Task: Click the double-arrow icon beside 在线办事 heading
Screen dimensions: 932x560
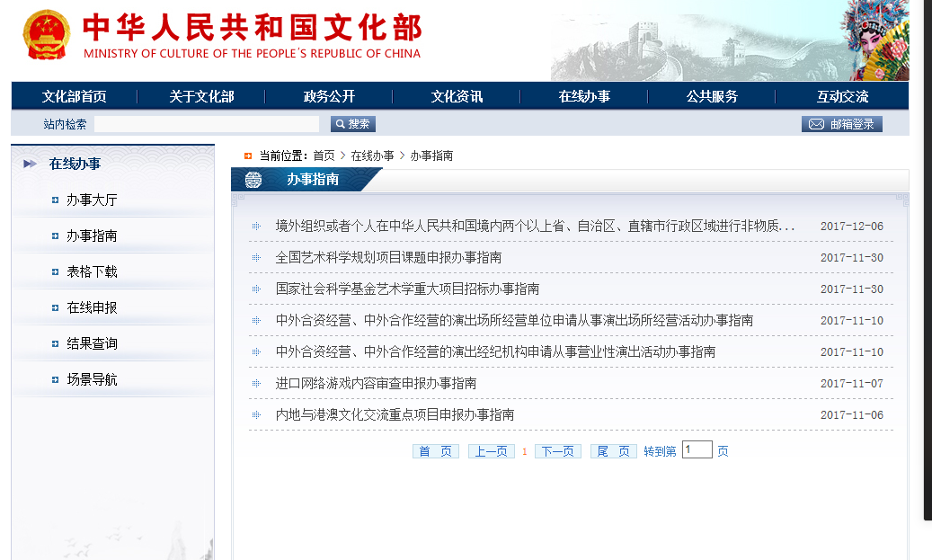Action: tap(30, 164)
